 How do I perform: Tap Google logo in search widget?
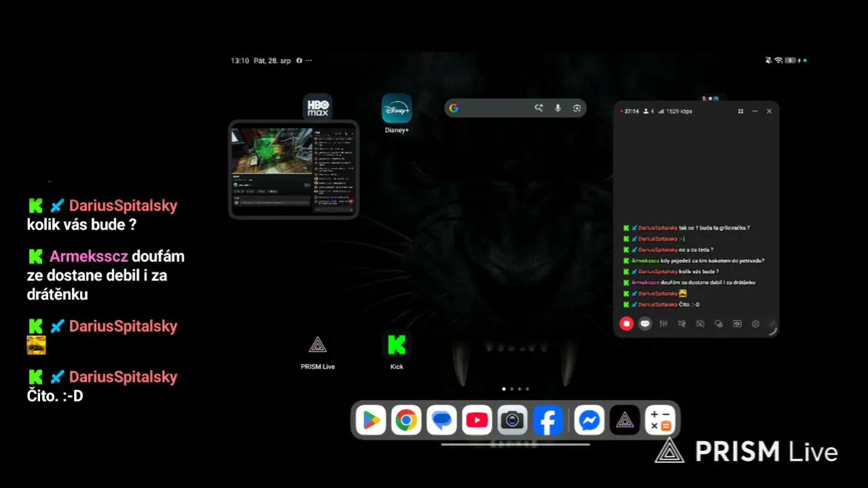pyautogui.click(x=454, y=108)
